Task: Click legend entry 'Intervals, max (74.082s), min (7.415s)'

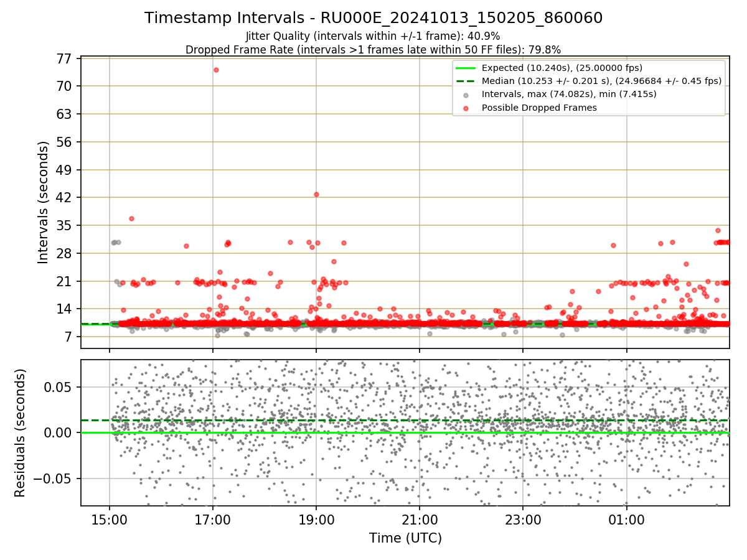Action: [x=569, y=94]
